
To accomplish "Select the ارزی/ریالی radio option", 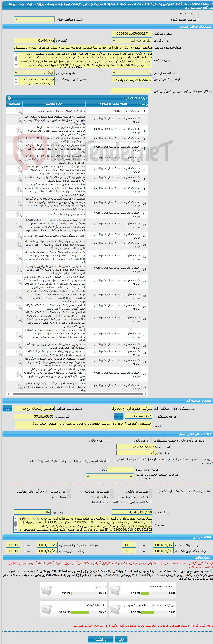I will coord(151,440).
